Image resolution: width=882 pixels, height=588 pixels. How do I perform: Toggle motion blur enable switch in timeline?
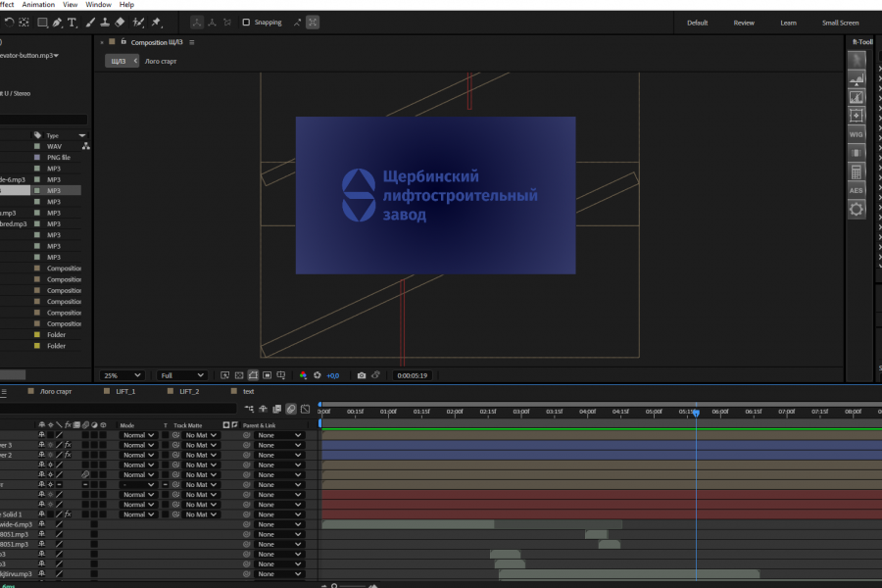pos(291,409)
